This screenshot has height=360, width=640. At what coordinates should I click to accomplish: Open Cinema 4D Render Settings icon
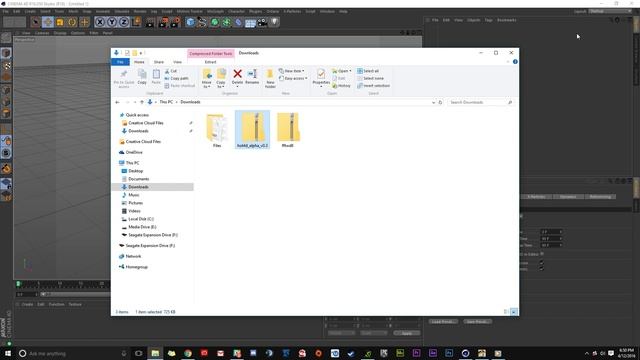click(x=176, y=22)
